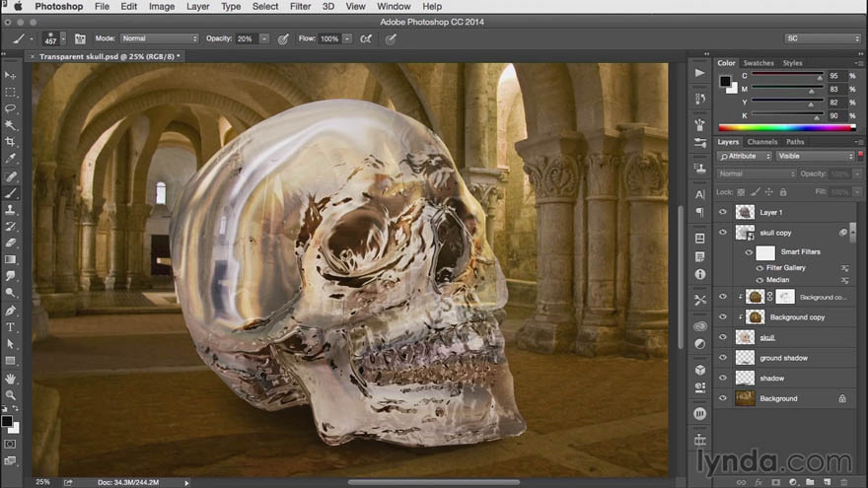The width and height of the screenshot is (868, 488).
Task: Click the skull layer thumbnail
Action: tap(745, 337)
